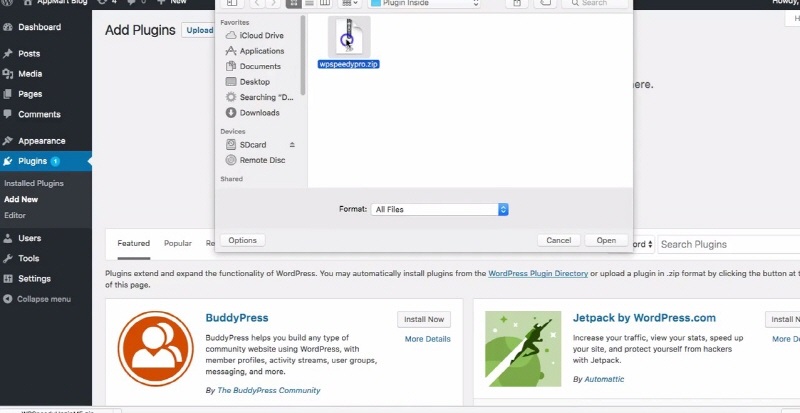This screenshot has width=800, height=413.
Task: Select the Searching saved search item
Action: pyautogui.click(x=261, y=97)
